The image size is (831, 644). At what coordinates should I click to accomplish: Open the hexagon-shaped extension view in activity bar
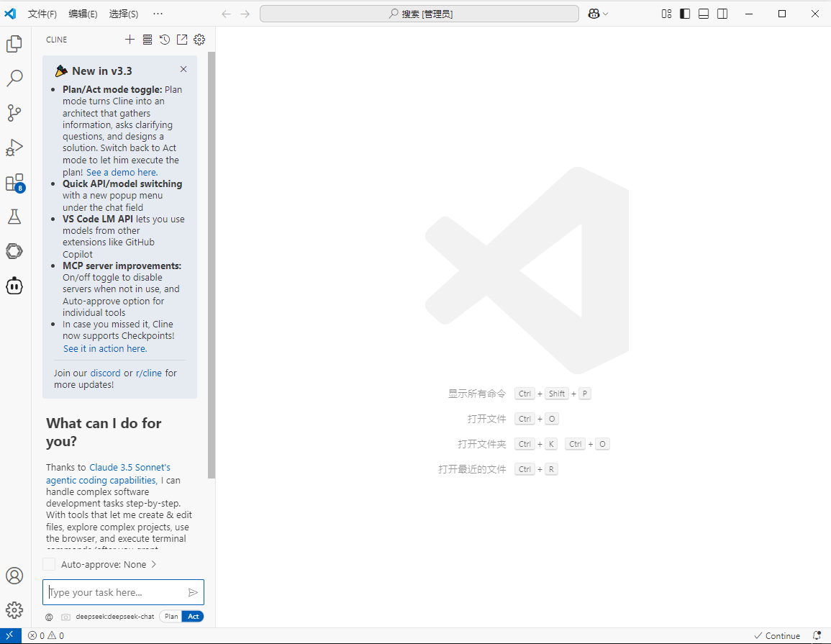14,251
